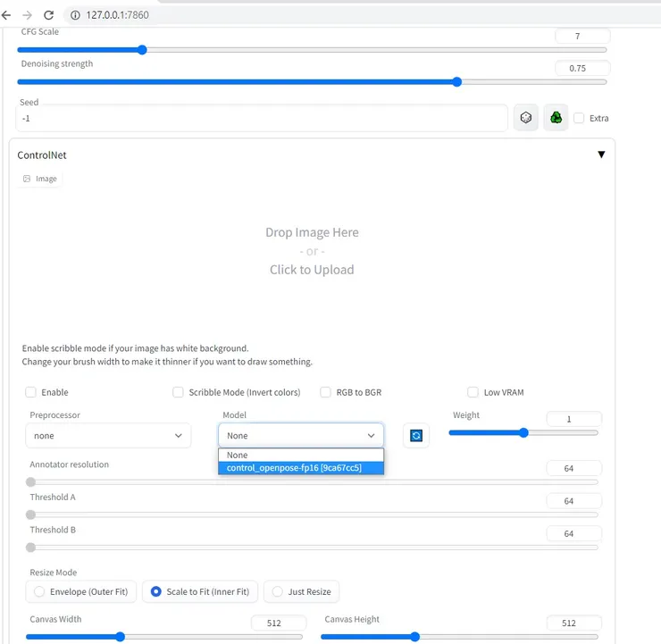Open the Preprocessor dropdown
661x644 pixels.
click(108, 435)
